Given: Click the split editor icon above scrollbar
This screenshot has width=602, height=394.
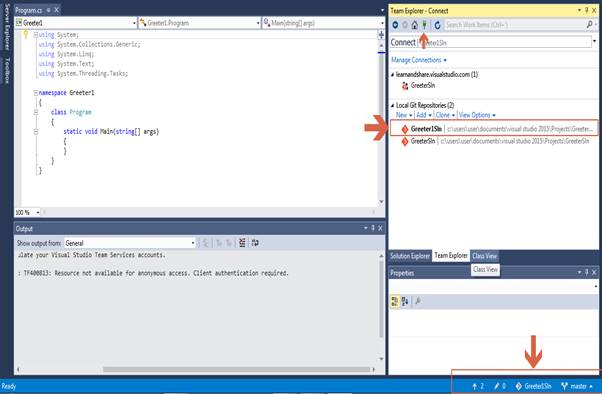Looking at the screenshot, I should click(381, 35).
